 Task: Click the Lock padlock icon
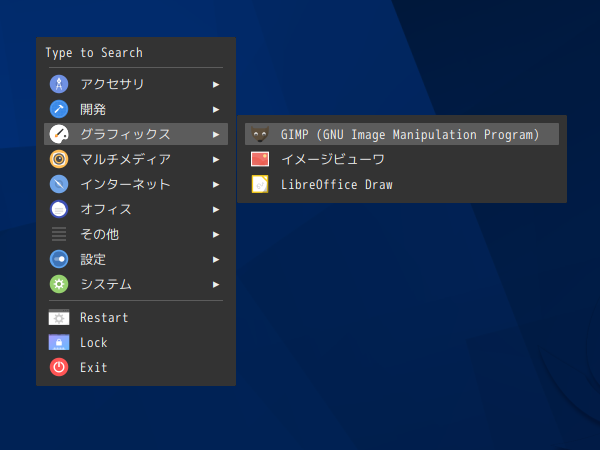pos(59,342)
